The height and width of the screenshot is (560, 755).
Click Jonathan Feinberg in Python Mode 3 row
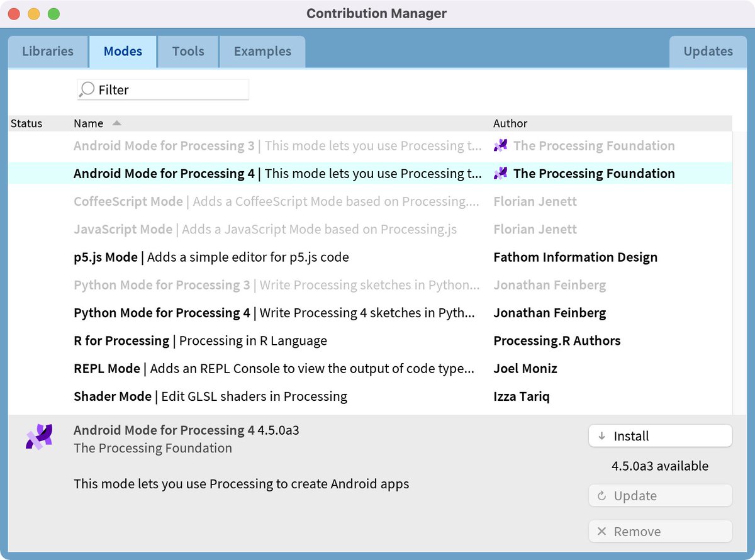coord(550,285)
